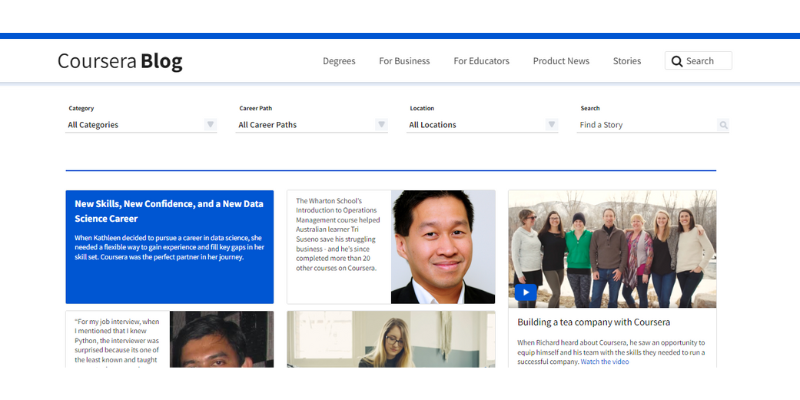Open Building a tea company with Coursera
Image resolution: width=800 pixels, height=400 pixels.
click(x=593, y=322)
